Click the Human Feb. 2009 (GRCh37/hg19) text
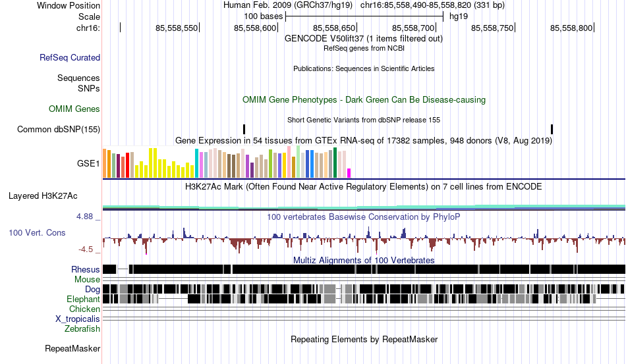626x364 pixels. click(x=288, y=5)
